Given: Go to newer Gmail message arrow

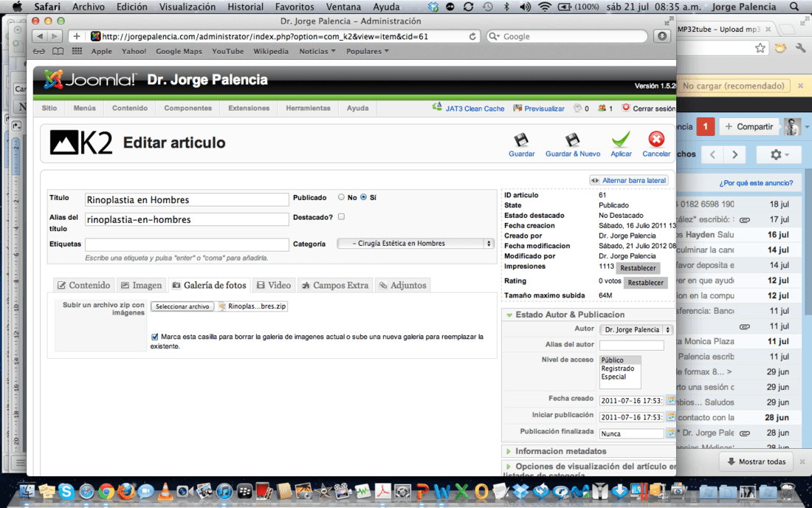Looking at the screenshot, I should click(x=712, y=154).
